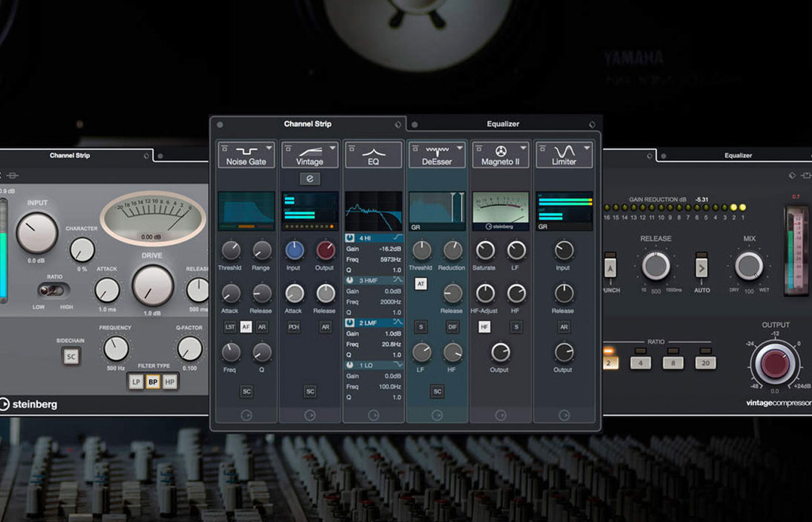Click the 4 HI band filter-type shape icon
The width and height of the screenshot is (812, 522).
[397, 238]
